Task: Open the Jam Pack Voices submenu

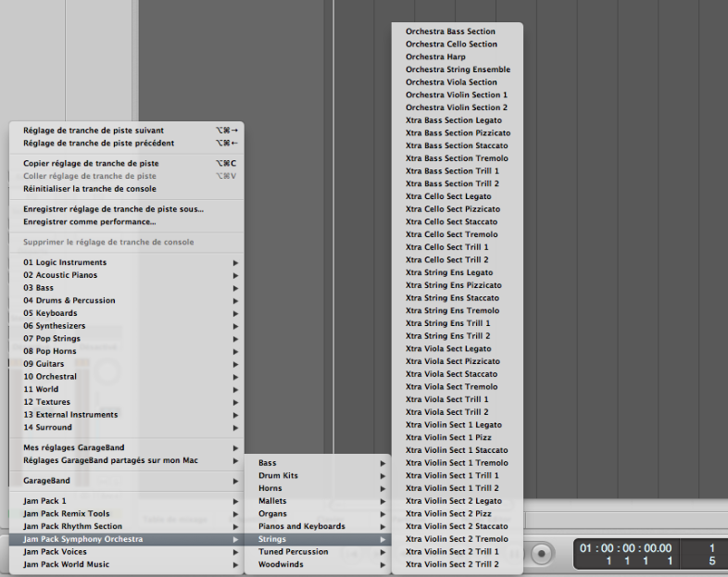Action: pos(126,552)
